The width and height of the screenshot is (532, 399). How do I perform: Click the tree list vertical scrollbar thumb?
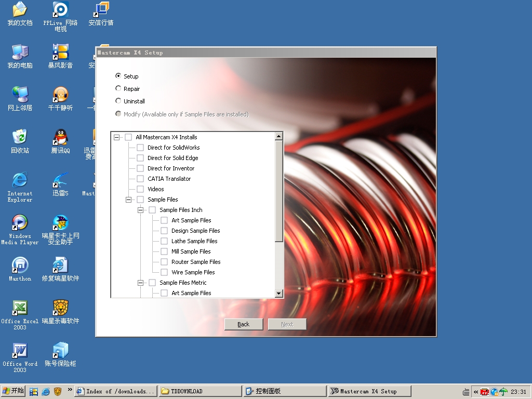279,191
